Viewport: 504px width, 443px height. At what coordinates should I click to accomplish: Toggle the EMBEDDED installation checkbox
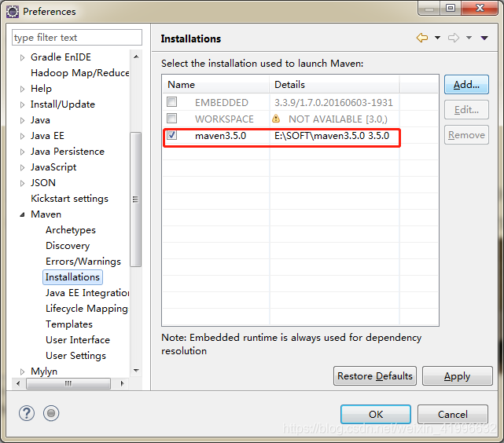[x=172, y=102]
